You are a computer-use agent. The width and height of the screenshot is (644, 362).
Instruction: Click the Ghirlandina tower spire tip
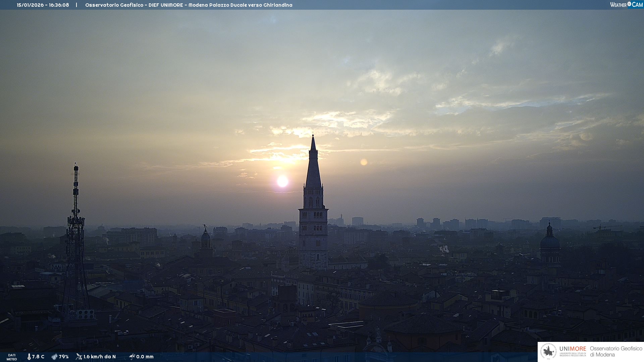[313, 136]
